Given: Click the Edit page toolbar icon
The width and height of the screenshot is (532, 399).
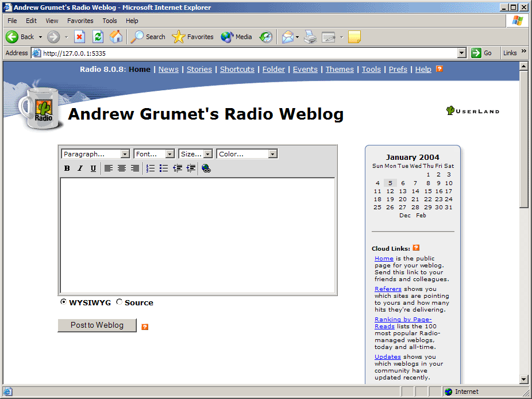Looking at the screenshot, I should (329, 37).
